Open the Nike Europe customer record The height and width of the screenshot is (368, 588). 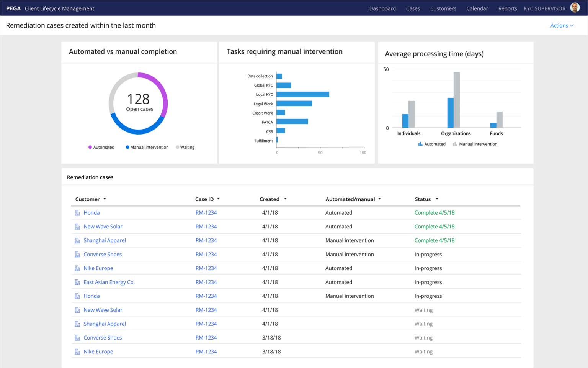point(98,268)
